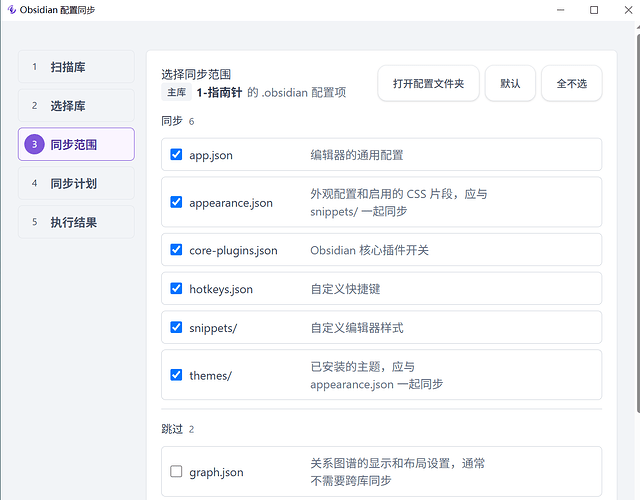This screenshot has width=640, height=500.
Task: Close the Obsidian 配置同步 window
Action: 628,10
